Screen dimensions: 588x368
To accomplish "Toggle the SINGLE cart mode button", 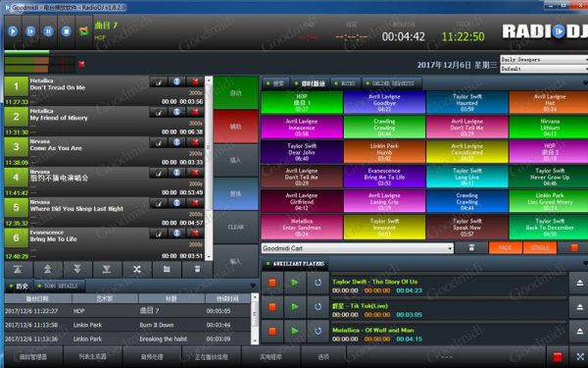I will (x=539, y=248).
